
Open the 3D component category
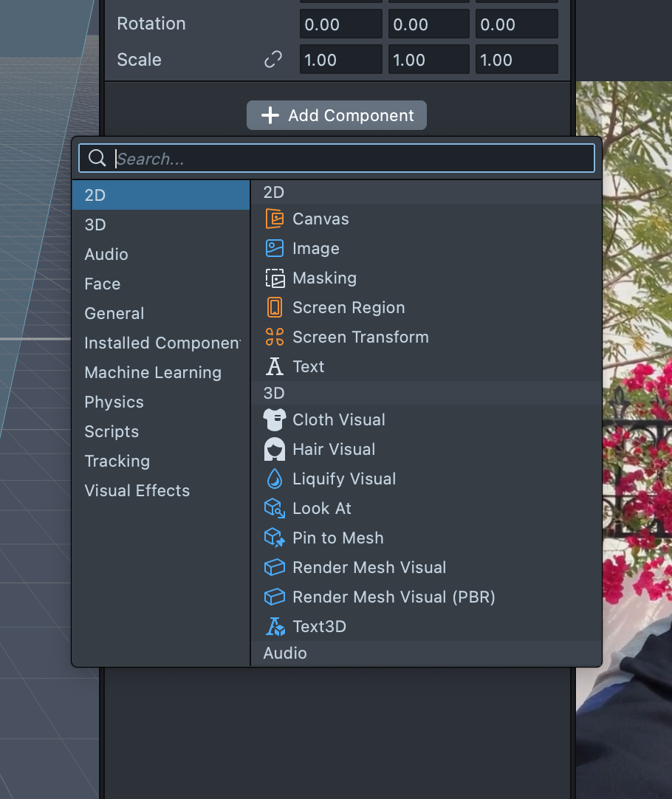click(95, 224)
